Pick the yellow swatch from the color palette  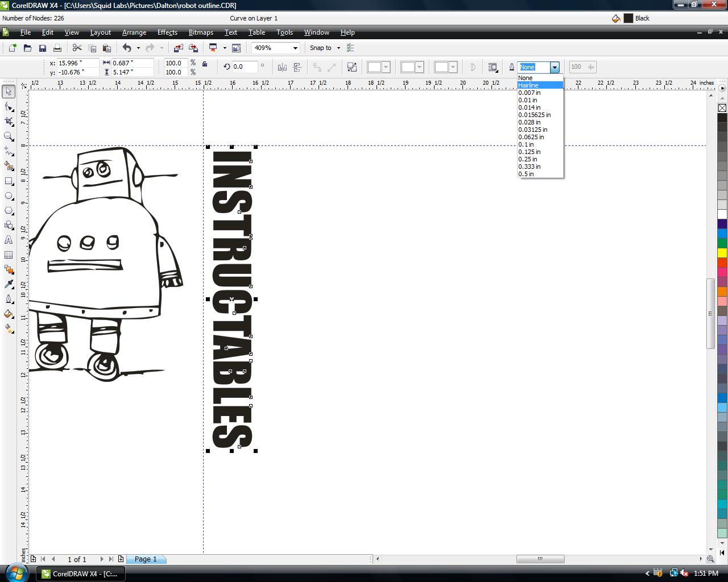[722, 253]
